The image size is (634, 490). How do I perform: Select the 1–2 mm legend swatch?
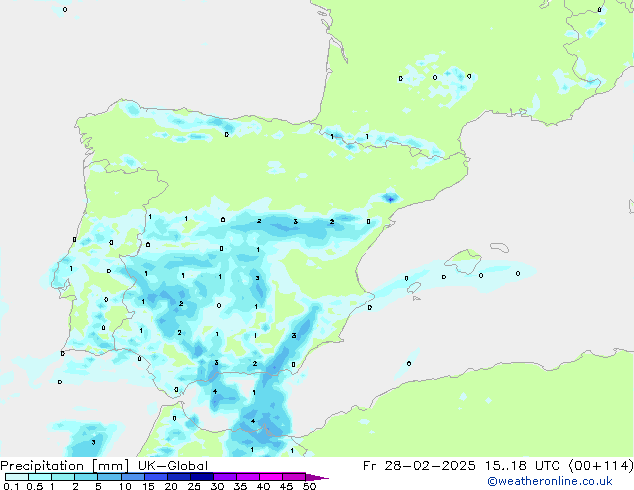click(x=63, y=477)
